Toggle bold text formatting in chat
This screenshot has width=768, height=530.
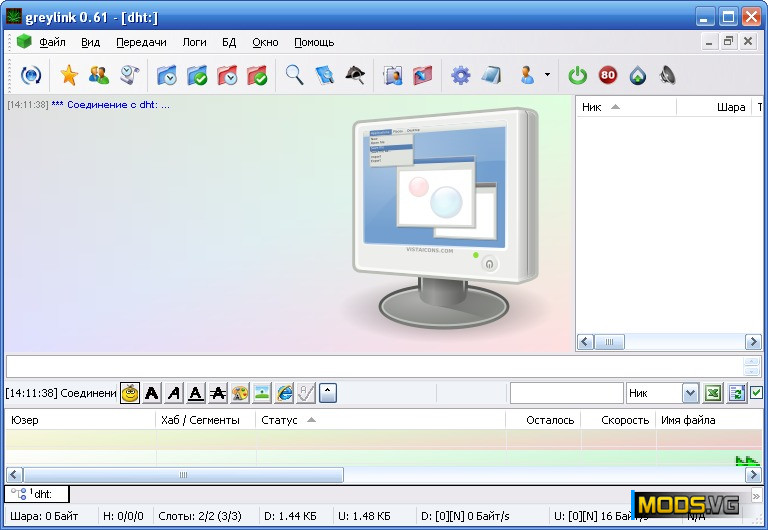pos(152,393)
